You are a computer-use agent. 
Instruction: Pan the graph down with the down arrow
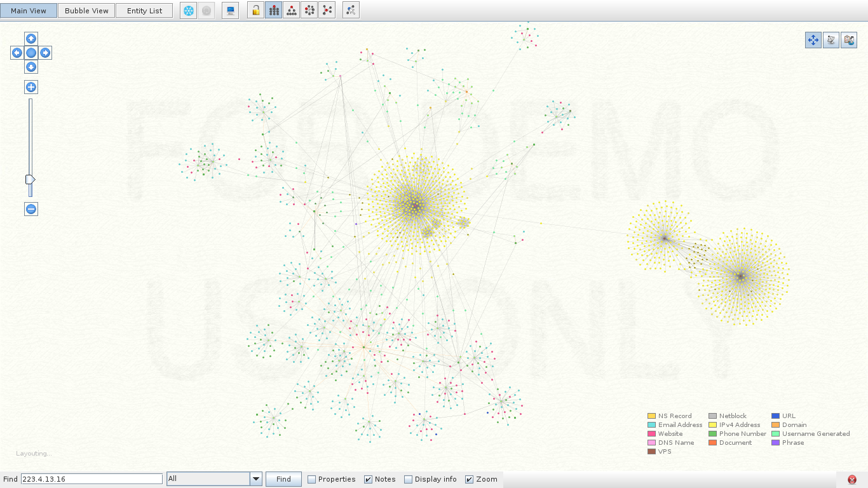[31, 67]
